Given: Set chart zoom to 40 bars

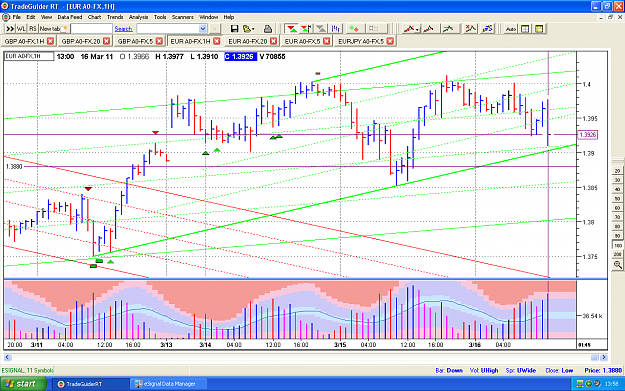Looking at the screenshot, I should coord(617,189).
